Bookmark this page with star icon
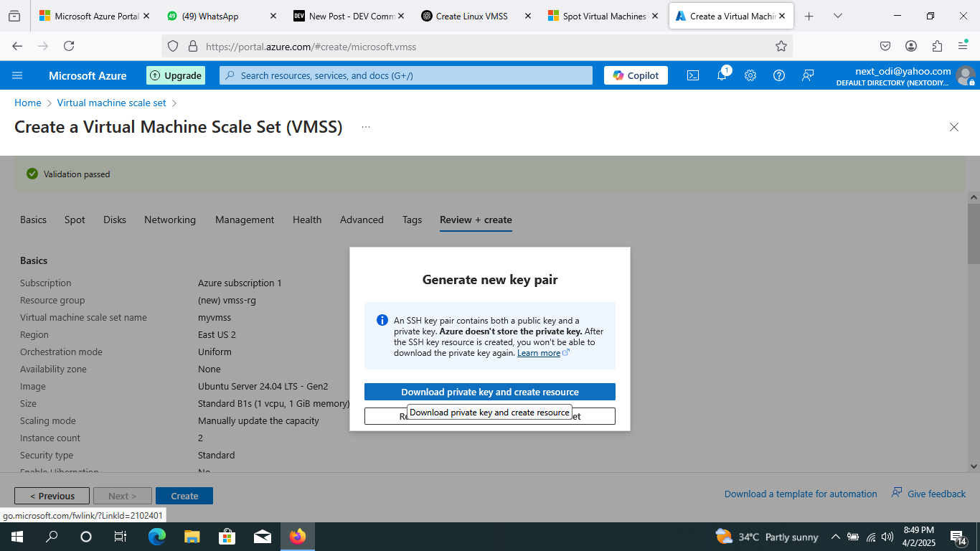980x551 pixels. 781,46
